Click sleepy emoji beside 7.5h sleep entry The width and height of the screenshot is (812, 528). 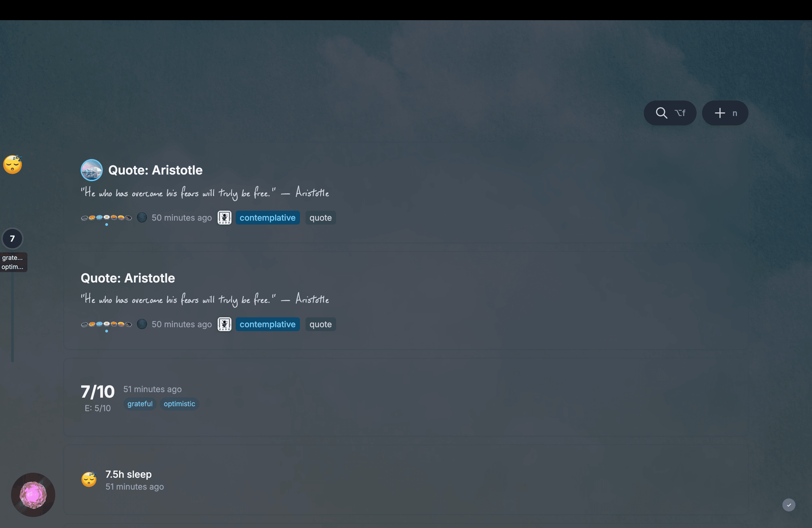pos(89,479)
